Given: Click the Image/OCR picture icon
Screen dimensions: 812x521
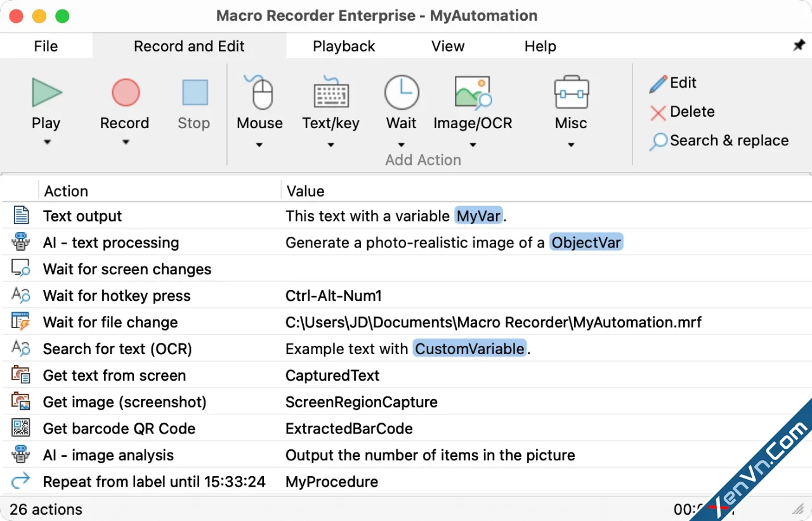Looking at the screenshot, I should coord(473,93).
